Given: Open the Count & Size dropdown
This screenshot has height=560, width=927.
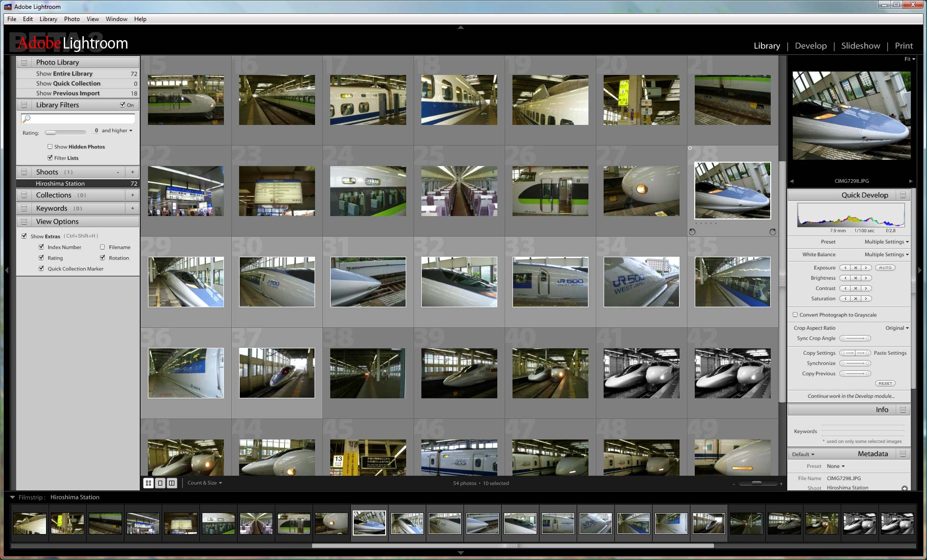Looking at the screenshot, I should click(204, 483).
